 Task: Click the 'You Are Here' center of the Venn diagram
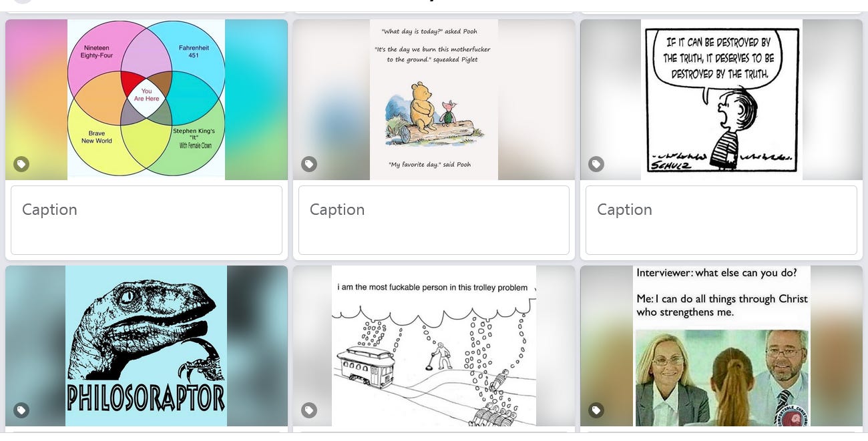click(147, 95)
